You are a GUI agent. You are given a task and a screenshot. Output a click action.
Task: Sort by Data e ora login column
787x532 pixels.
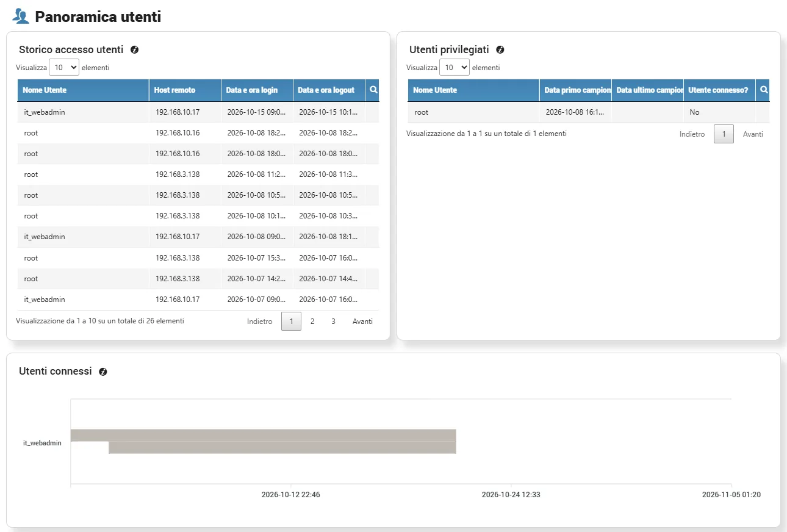pyautogui.click(x=257, y=90)
